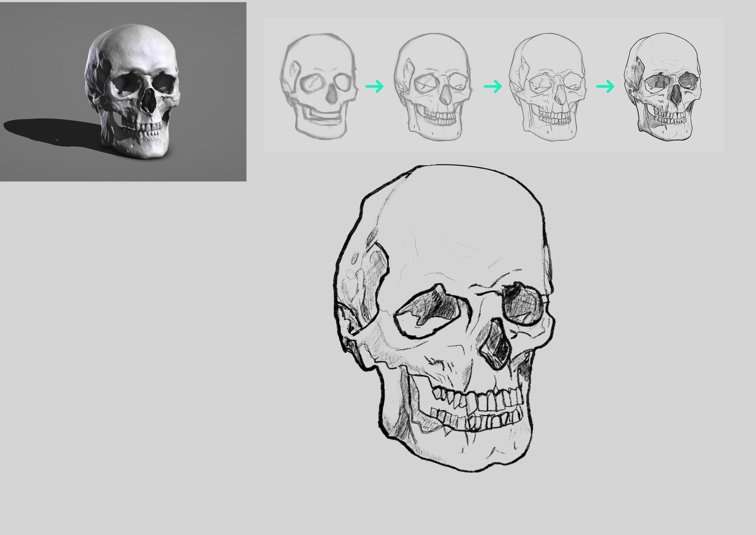The width and height of the screenshot is (756, 535).
Task: Click the second-step skull sketch with teeth
Action: coord(433,86)
